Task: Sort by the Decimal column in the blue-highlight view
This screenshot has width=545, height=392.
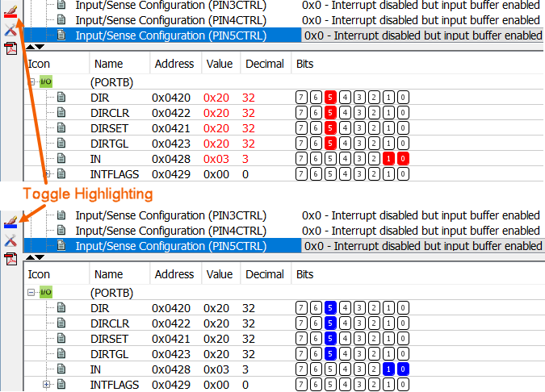Action: [266, 274]
